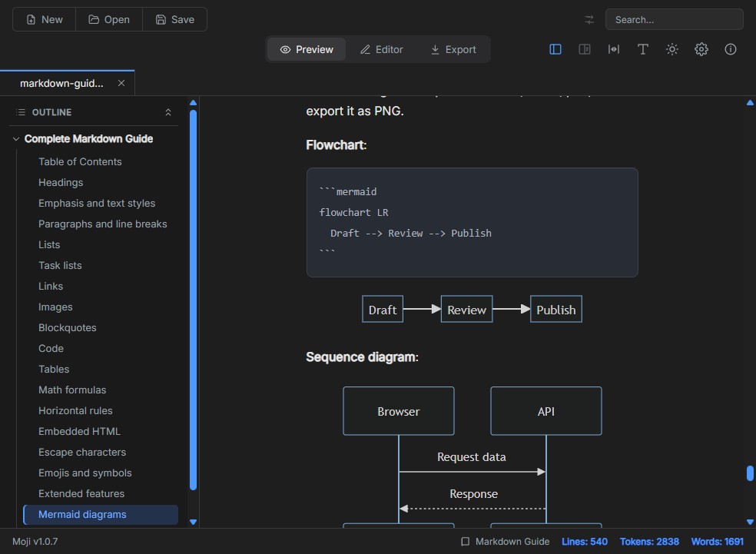Click the Moji v1.0.7 version label
This screenshot has width=756, height=554.
click(35, 542)
